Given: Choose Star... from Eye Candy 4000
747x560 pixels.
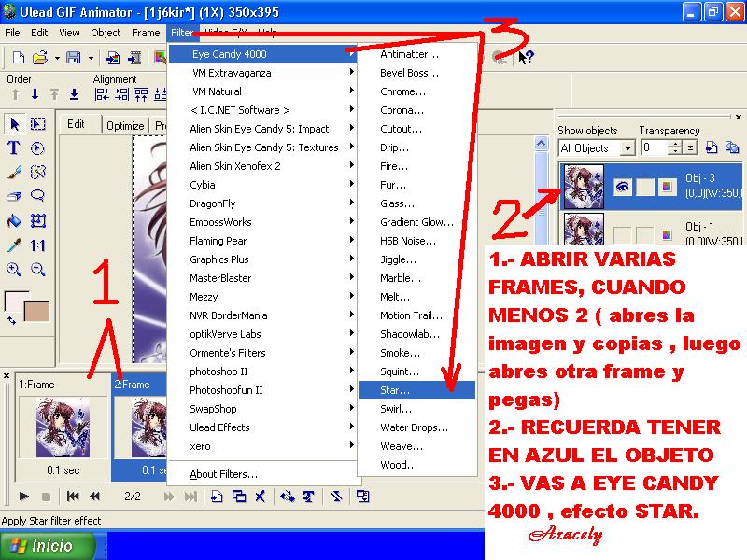Looking at the screenshot, I should (x=417, y=390).
